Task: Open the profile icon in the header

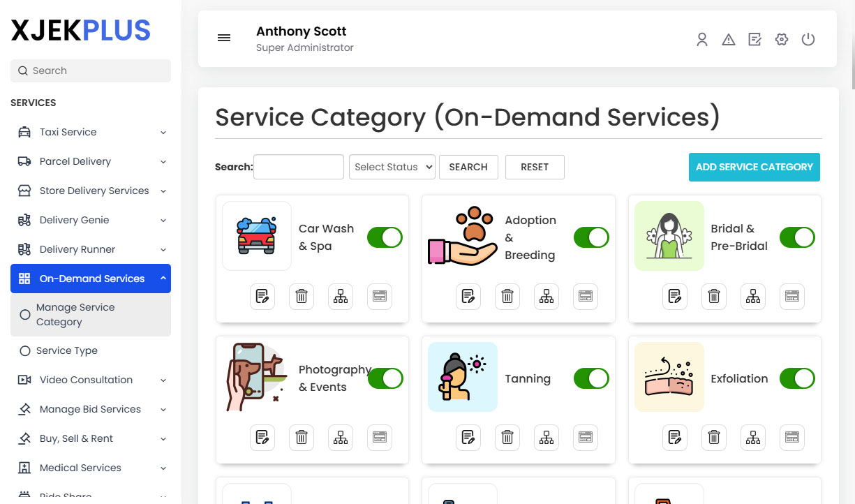Action: 701,40
